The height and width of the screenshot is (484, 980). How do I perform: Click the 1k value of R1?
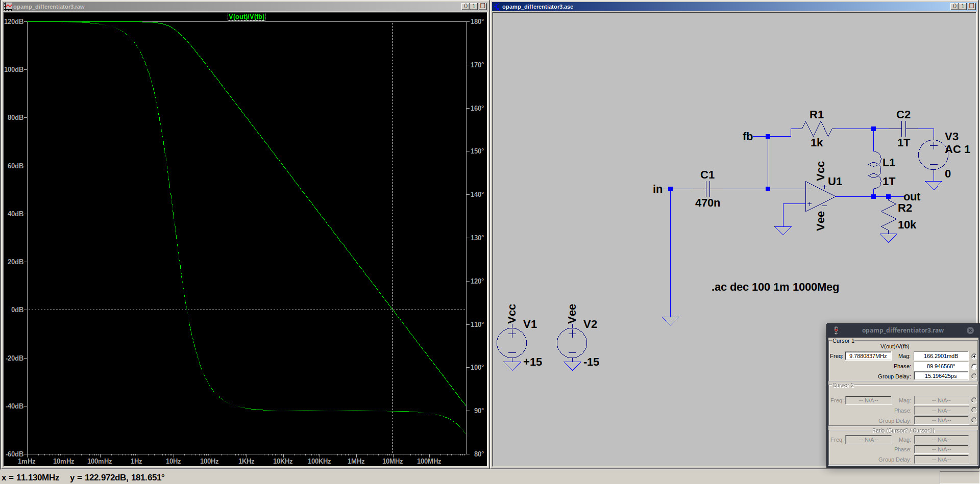[x=817, y=143]
